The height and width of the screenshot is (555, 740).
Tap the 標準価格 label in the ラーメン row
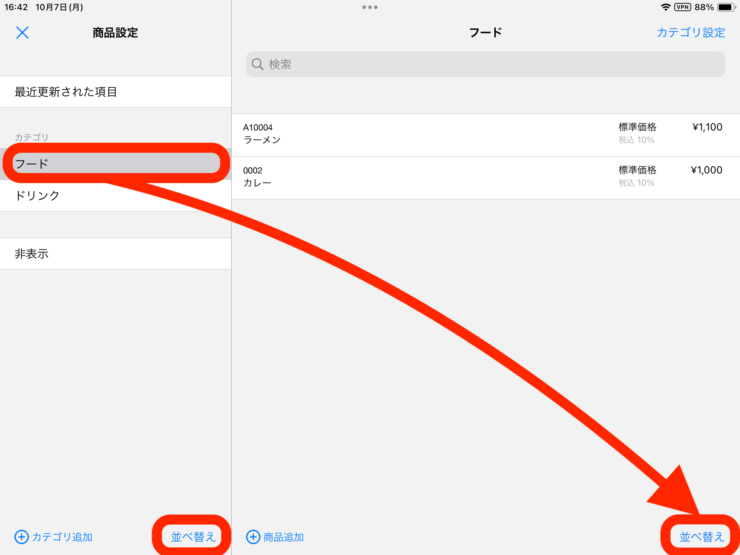click(638, 127)
